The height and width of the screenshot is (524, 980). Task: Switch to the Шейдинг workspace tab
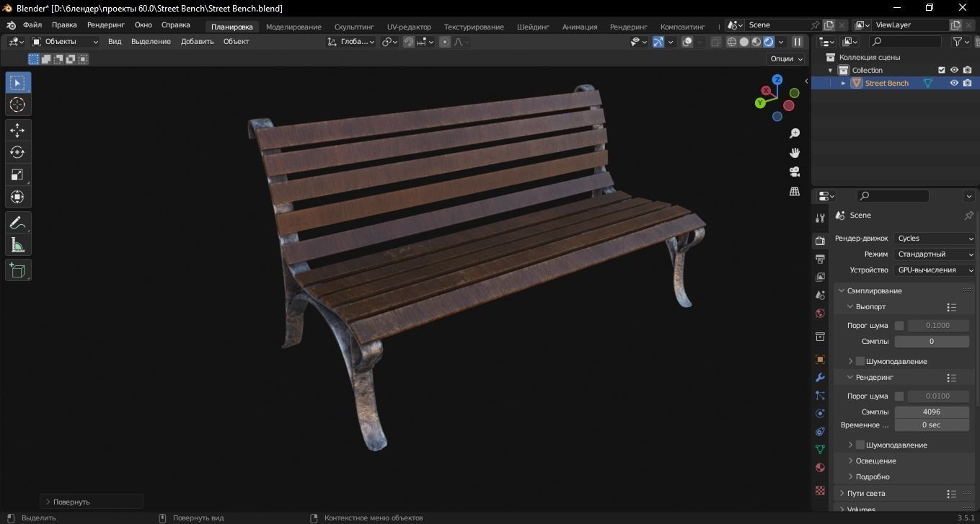point(533,27)
